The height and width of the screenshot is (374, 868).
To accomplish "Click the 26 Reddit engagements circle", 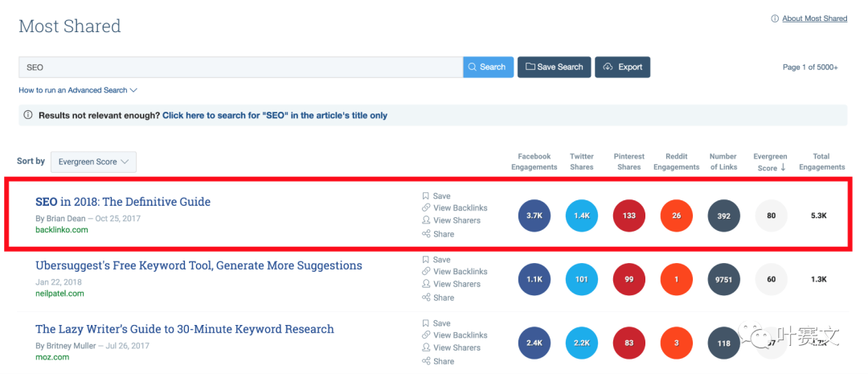I will (677, 216).
